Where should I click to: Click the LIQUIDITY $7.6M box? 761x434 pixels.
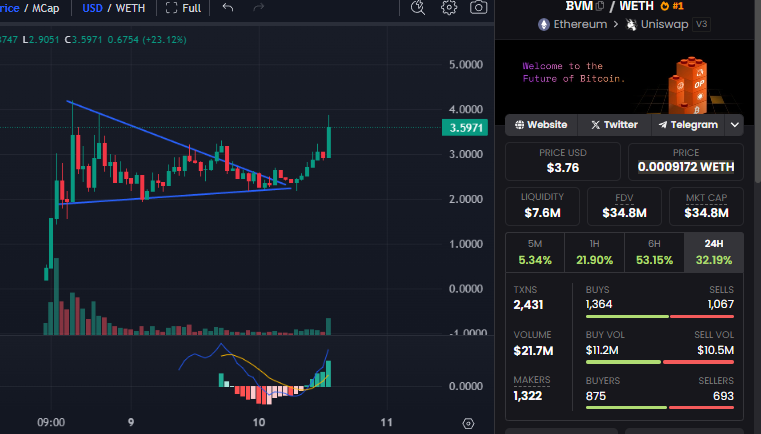point(542,206)
